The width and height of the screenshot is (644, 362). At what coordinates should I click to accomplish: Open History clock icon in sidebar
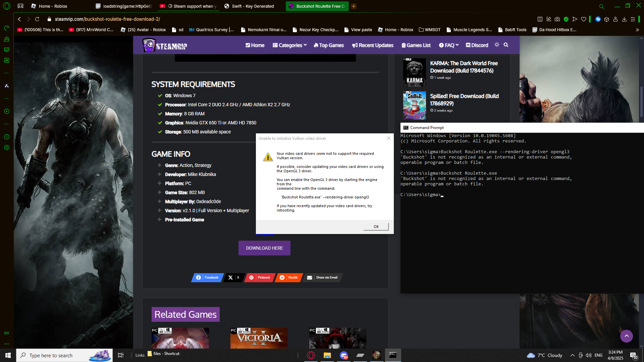point(7,137)
